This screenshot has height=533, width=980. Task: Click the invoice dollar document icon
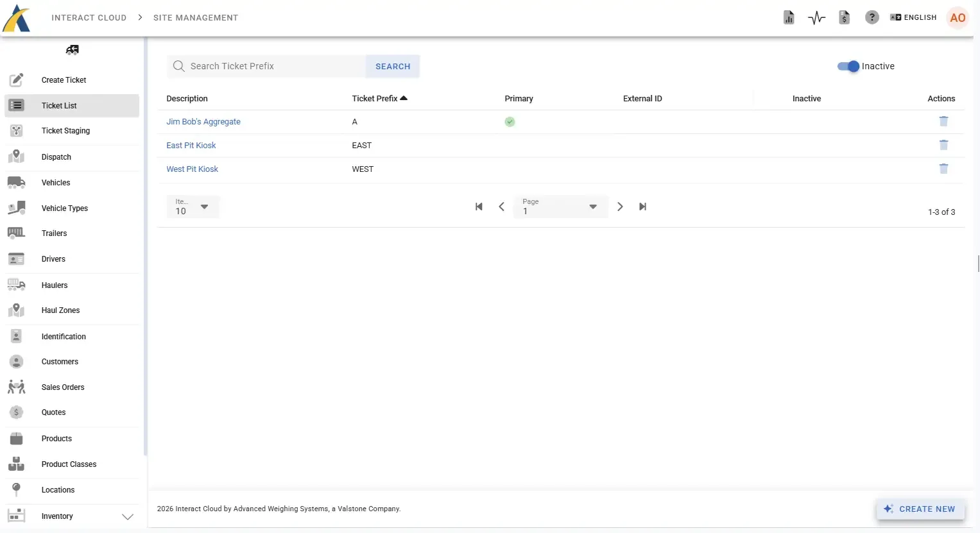(844, 18)
